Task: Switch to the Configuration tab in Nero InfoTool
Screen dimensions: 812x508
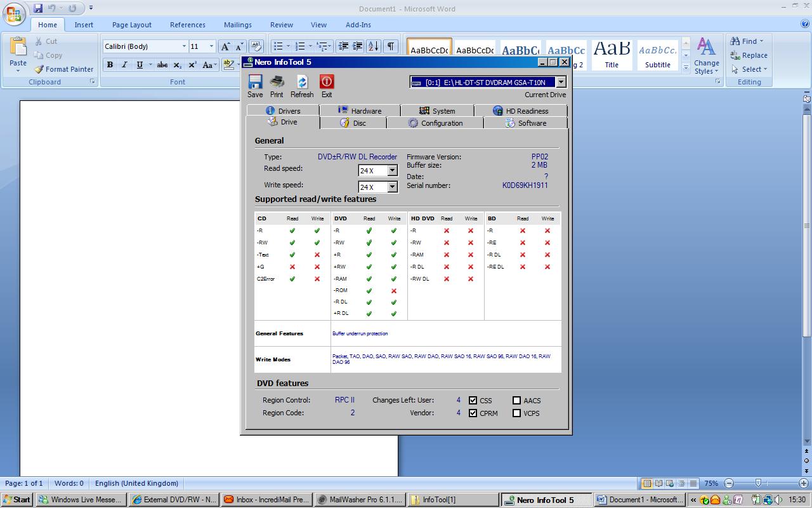Action: pyautogui.click(x=435, y=123)
